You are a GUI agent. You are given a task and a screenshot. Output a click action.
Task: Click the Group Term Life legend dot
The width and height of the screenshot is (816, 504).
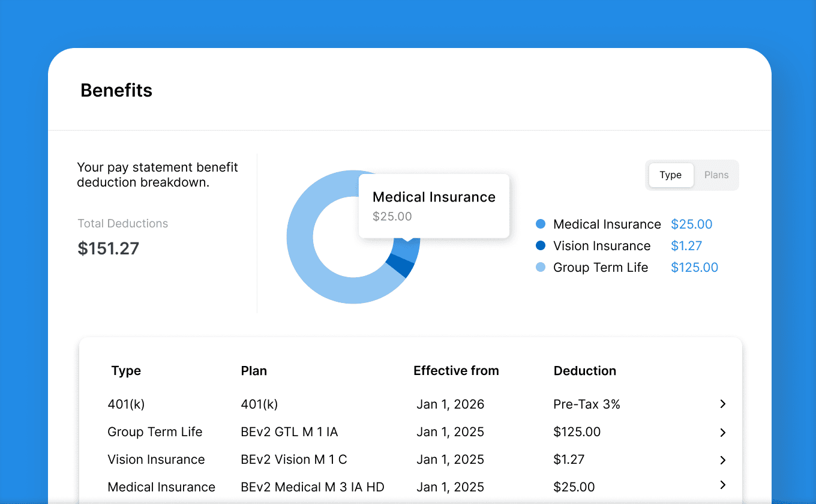coord(541,267)
